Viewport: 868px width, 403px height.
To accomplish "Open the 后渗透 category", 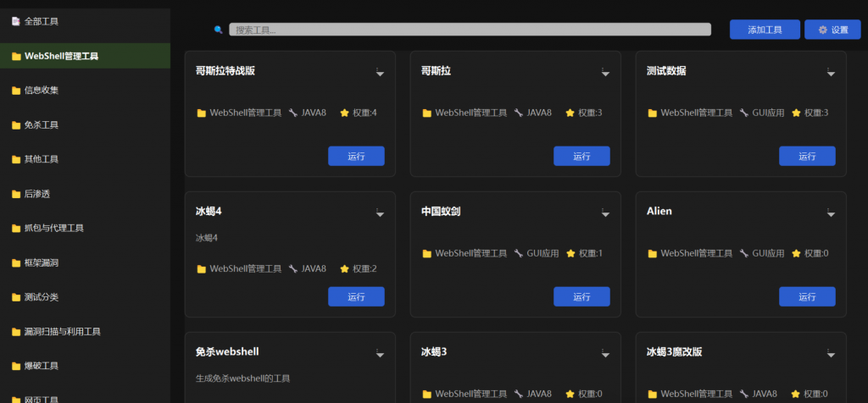I will pyautogui.click(x=85, y=194).
